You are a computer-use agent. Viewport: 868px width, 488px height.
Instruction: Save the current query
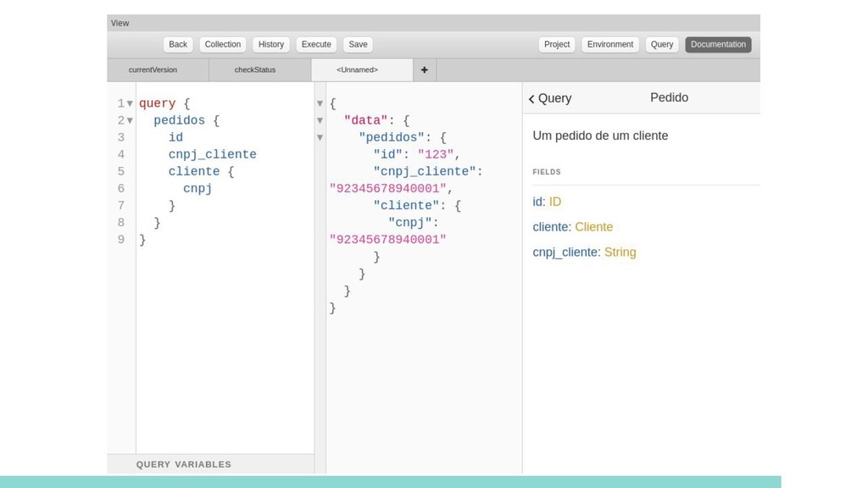pos(358,44)
